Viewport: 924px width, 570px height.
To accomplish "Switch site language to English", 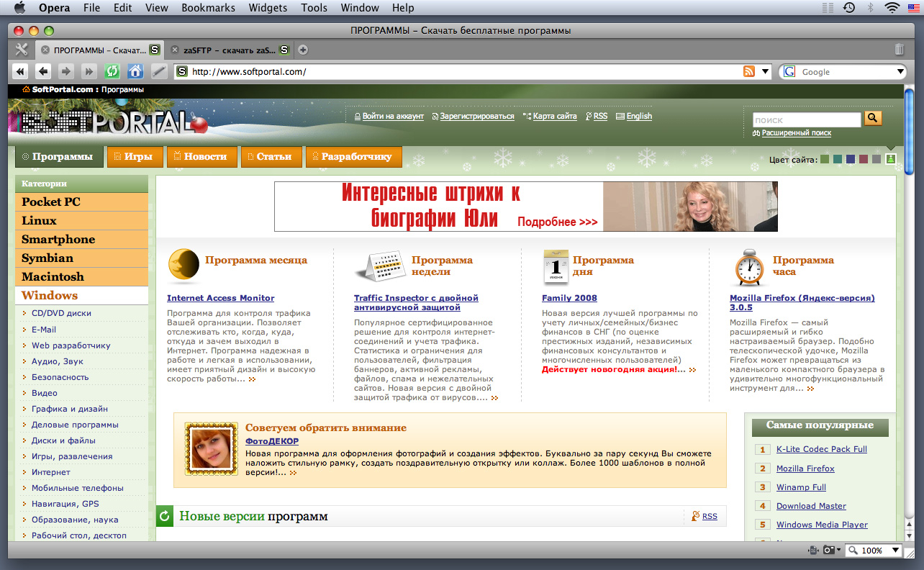I will [639, 116].
